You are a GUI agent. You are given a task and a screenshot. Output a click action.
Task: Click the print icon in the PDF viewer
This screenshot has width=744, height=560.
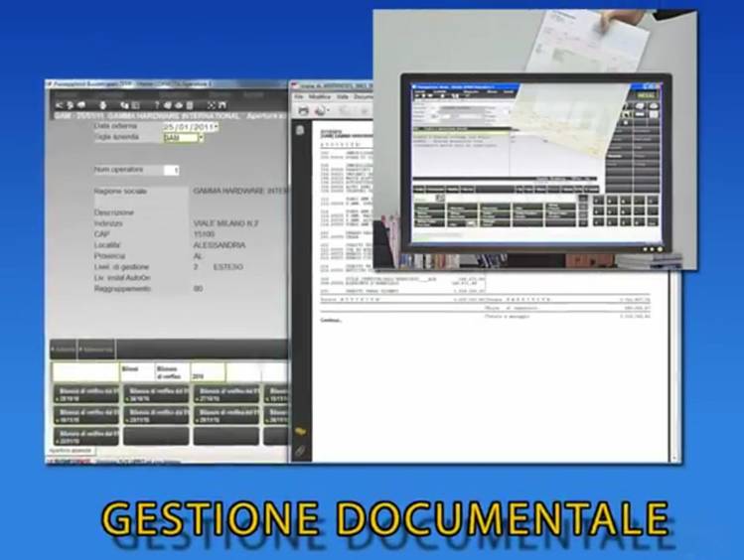[302, 111]
